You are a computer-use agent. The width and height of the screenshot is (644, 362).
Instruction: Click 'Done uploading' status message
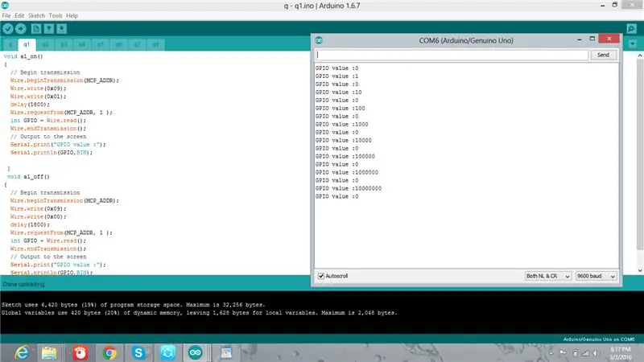click(24, 284)
